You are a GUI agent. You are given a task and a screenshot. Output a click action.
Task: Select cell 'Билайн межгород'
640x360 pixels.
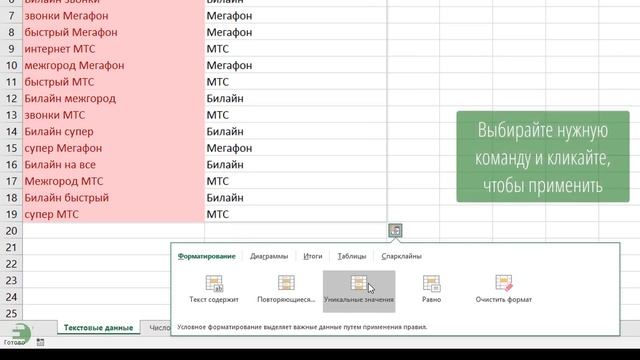(x=113, y=99)
